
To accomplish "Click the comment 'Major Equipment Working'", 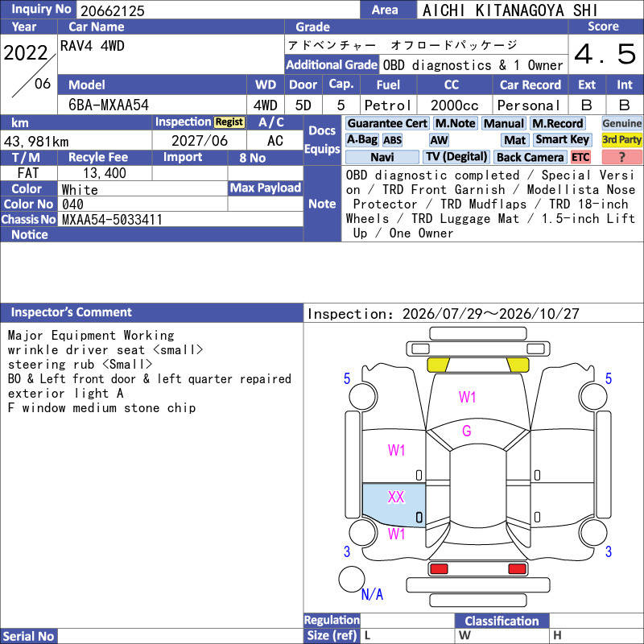I will click(91, 335).
